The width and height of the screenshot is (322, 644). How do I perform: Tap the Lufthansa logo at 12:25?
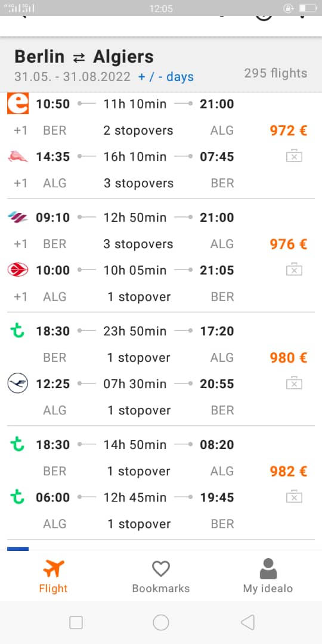pyautogui.click(x=18, y=383)
